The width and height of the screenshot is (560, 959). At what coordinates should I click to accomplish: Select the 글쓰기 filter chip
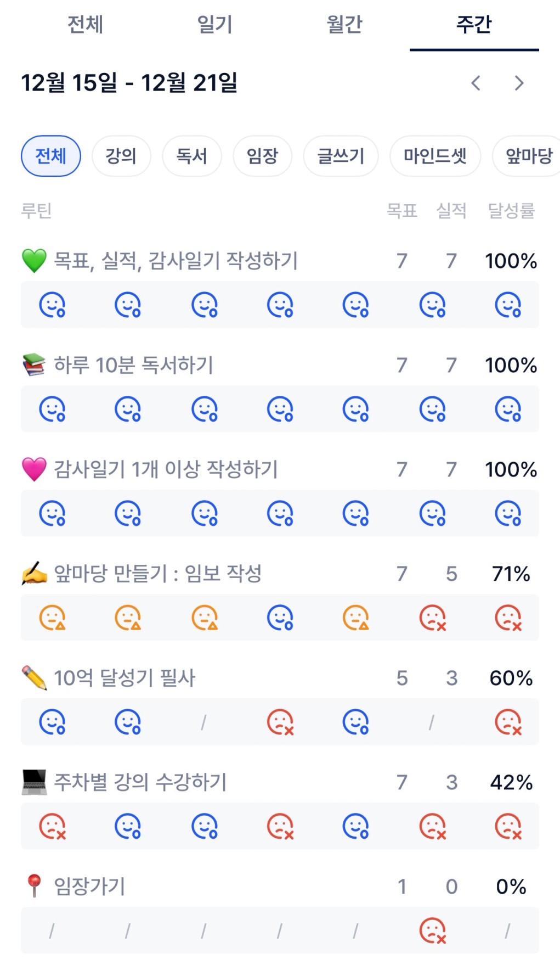click(341, 156)
